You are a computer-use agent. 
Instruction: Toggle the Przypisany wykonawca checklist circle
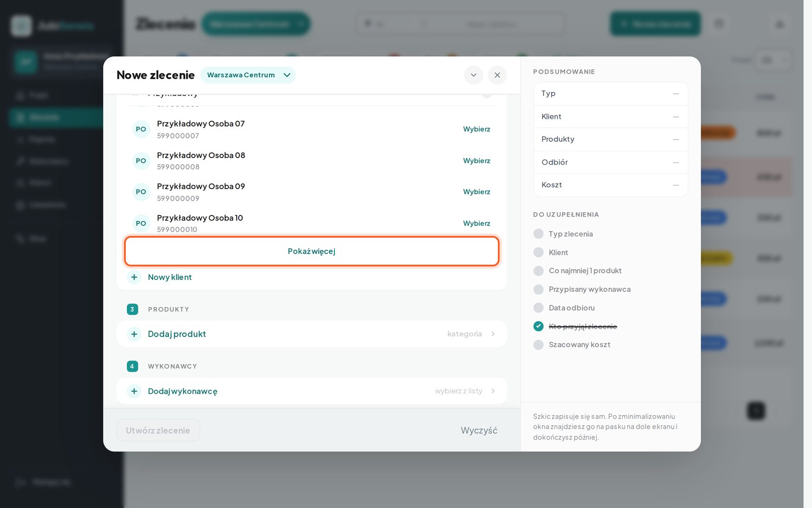click(538, 289)
